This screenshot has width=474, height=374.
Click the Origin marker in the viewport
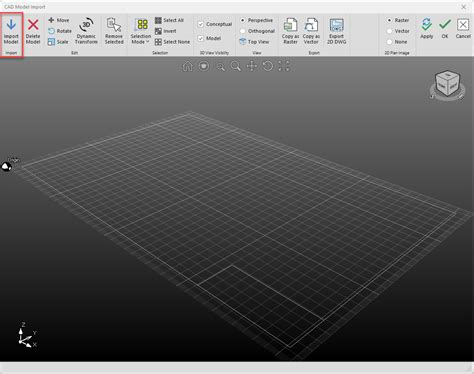[x=7, y=166]
